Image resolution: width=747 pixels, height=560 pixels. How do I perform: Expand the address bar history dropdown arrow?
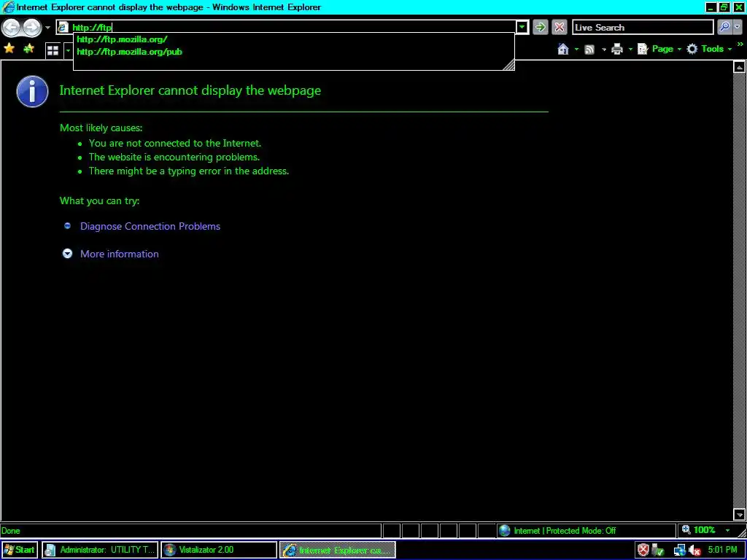point(522,27)
